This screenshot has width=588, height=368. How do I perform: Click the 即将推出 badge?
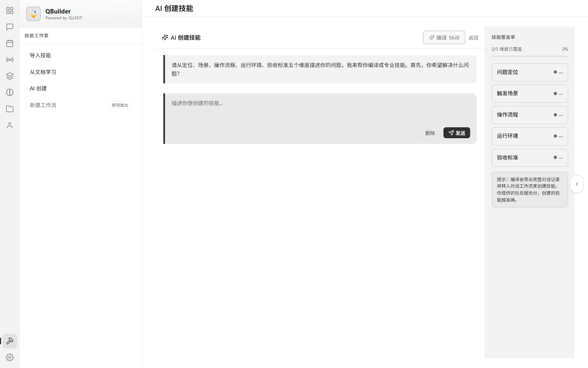coord(120,105)
